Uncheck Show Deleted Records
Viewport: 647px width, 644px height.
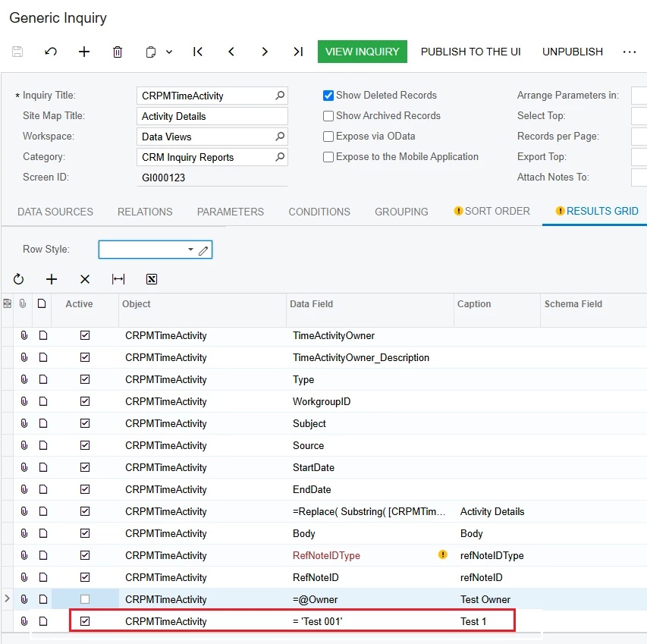(x=329, y=95)
